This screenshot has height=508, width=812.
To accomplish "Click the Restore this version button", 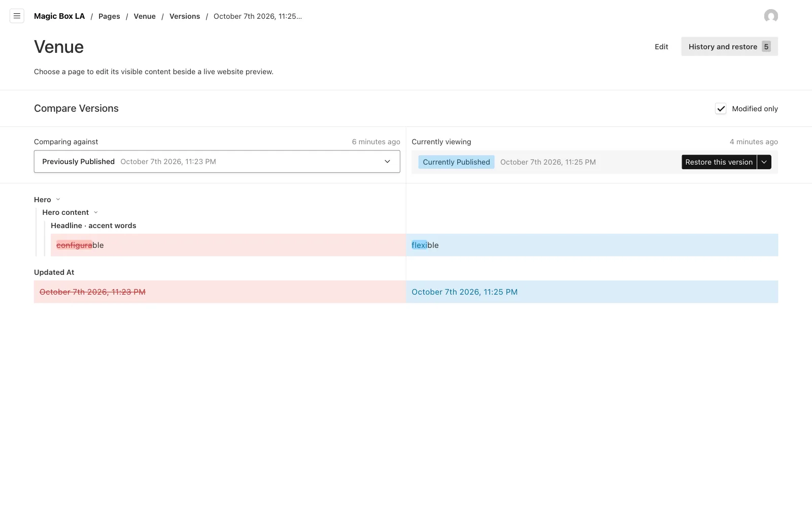I will point(719,162).
